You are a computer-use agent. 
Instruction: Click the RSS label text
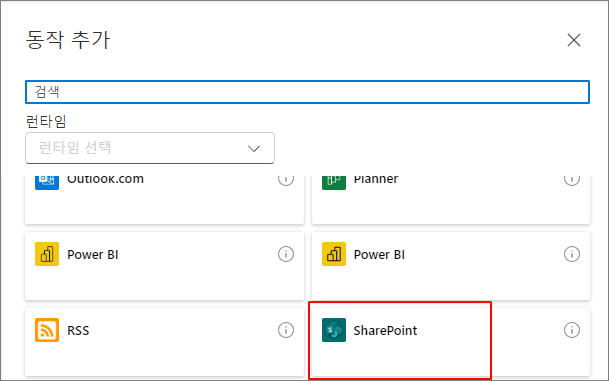click(78, 331)
